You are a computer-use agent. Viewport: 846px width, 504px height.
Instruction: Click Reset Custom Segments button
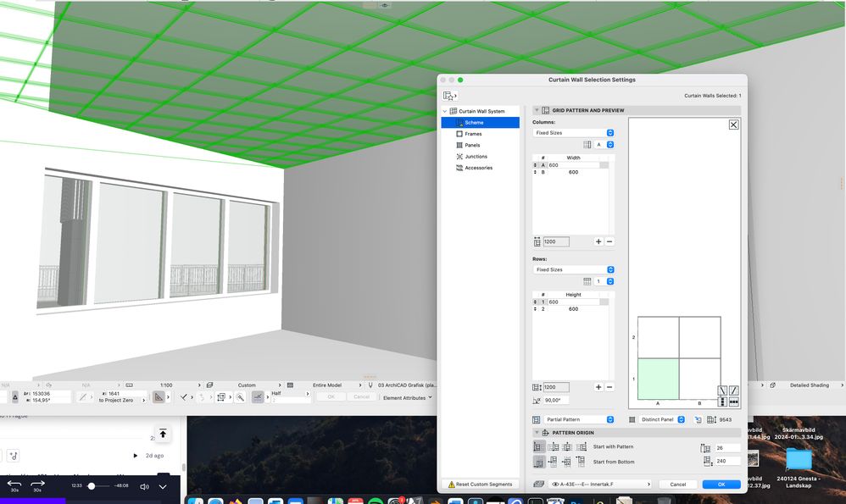[480, 484]
